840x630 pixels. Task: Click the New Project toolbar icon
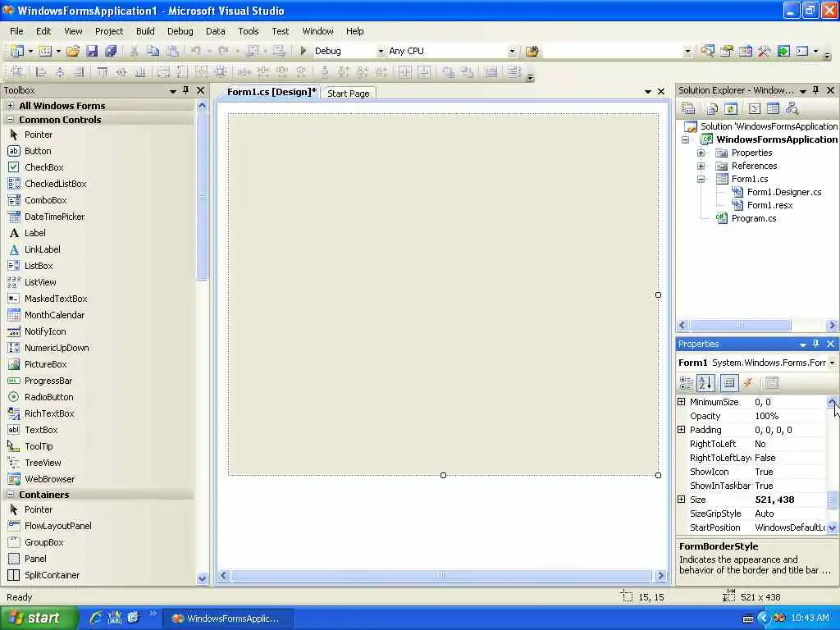coord(18,51)
